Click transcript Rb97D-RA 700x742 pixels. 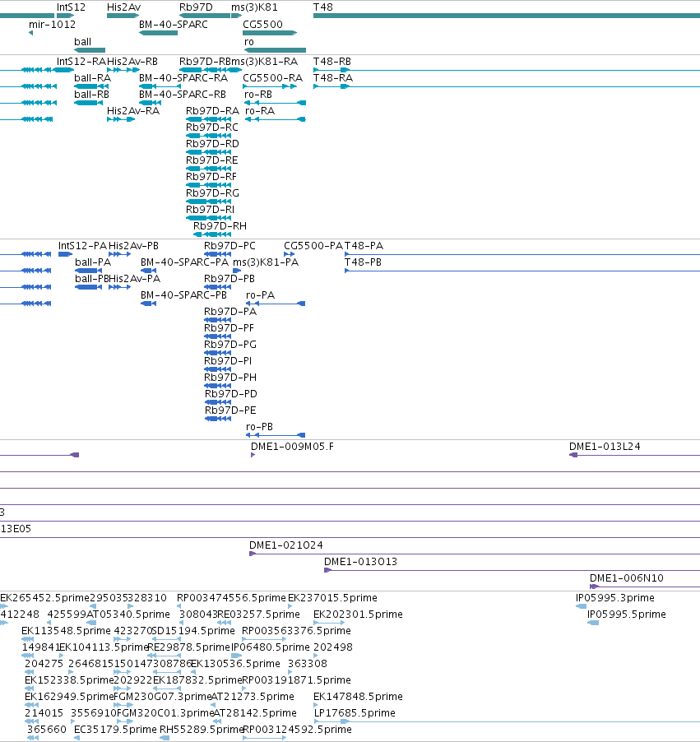(212, 111)
